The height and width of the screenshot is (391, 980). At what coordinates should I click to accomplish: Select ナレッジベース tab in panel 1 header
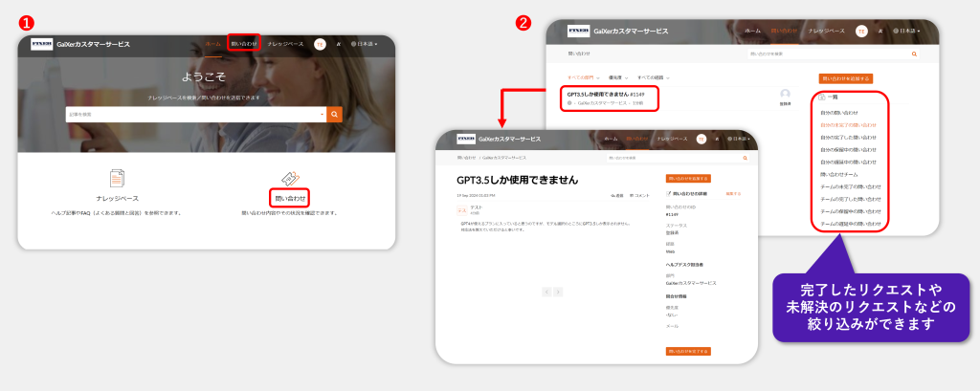(x=285, y=44)
